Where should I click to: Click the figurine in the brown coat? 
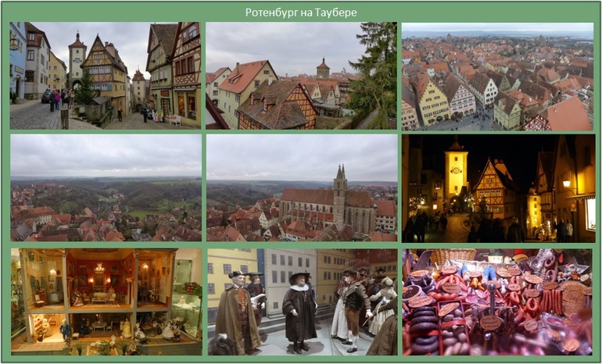pos(237,309)
